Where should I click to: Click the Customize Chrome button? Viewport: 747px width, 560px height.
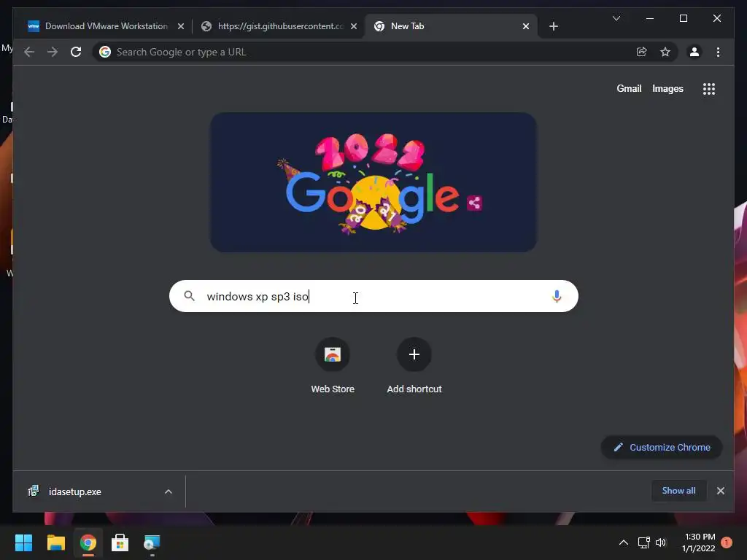(x=662, y=447)
